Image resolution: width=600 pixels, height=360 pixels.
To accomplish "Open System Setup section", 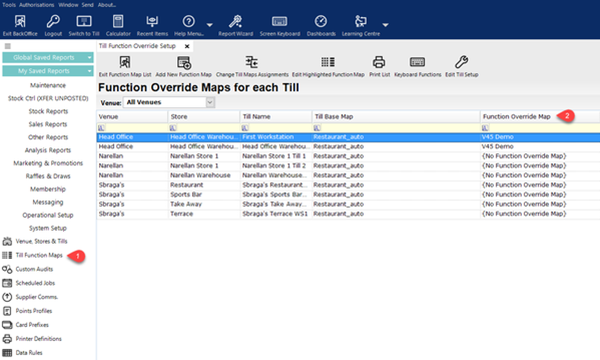I will coord(48,228).
